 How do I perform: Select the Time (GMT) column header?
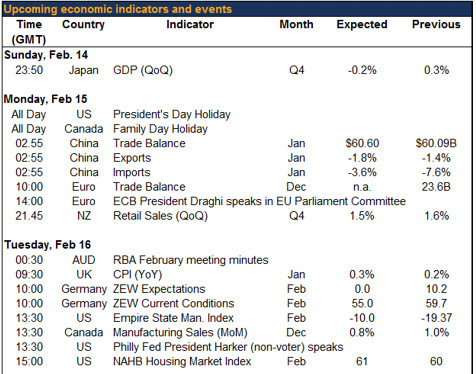29,32
